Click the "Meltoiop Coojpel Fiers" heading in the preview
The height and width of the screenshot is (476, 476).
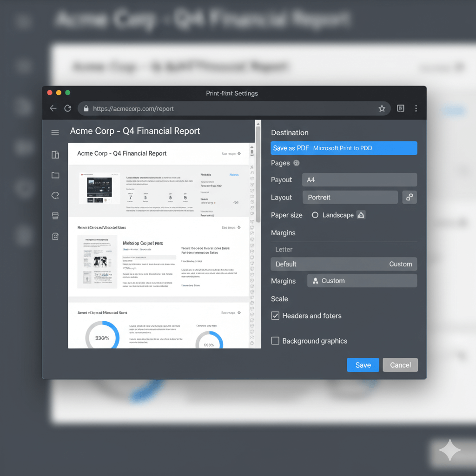point(143,243)
